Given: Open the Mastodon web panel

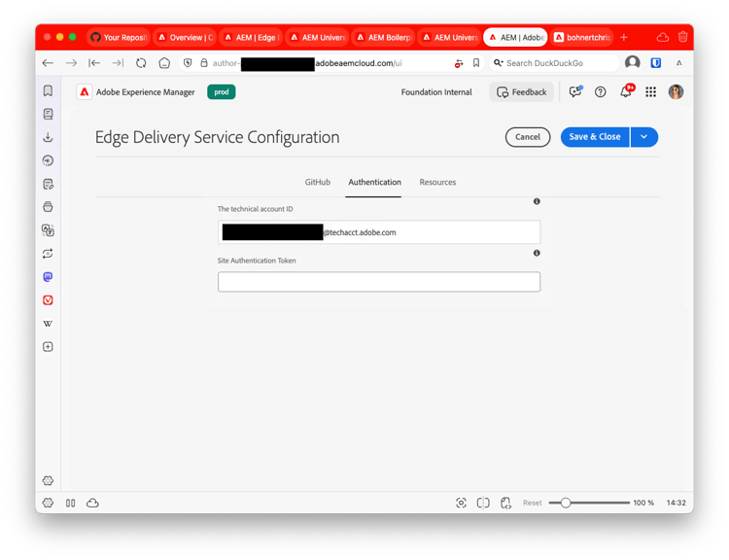Looking at the screenshot, I should click(48, 277).
